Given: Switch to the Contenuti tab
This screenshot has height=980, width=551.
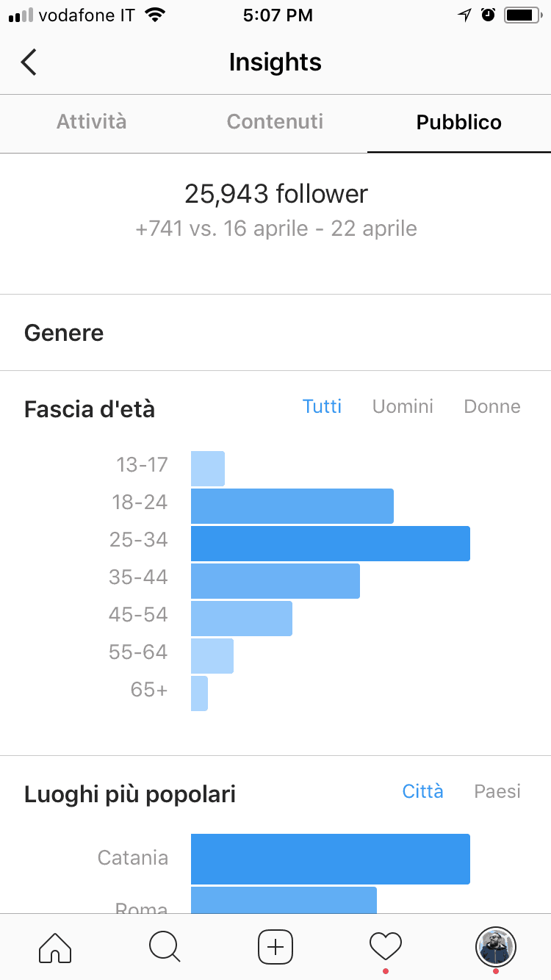Looking at the screenshot, I should coord(275,122).
